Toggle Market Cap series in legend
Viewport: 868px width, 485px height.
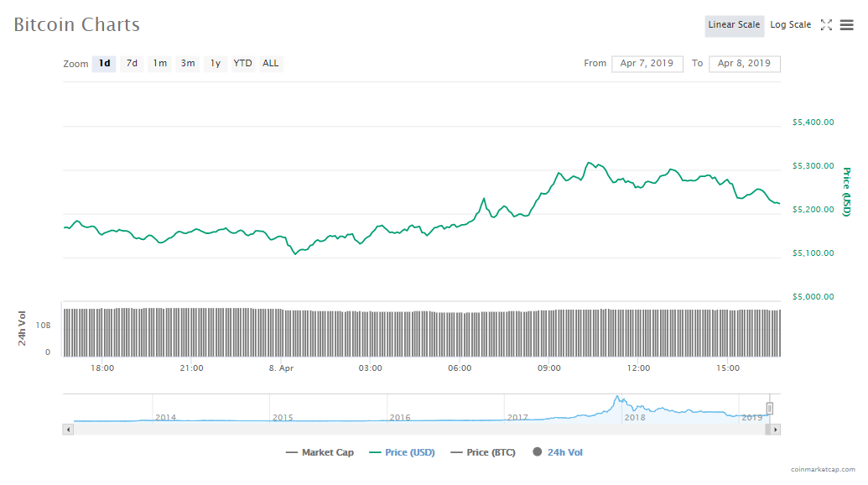coord(320,452)
